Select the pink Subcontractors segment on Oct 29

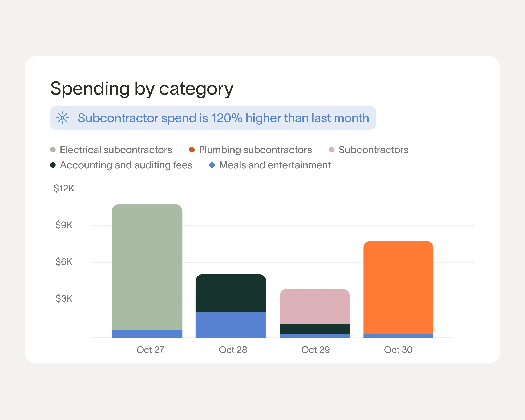(x=314, y=306)
